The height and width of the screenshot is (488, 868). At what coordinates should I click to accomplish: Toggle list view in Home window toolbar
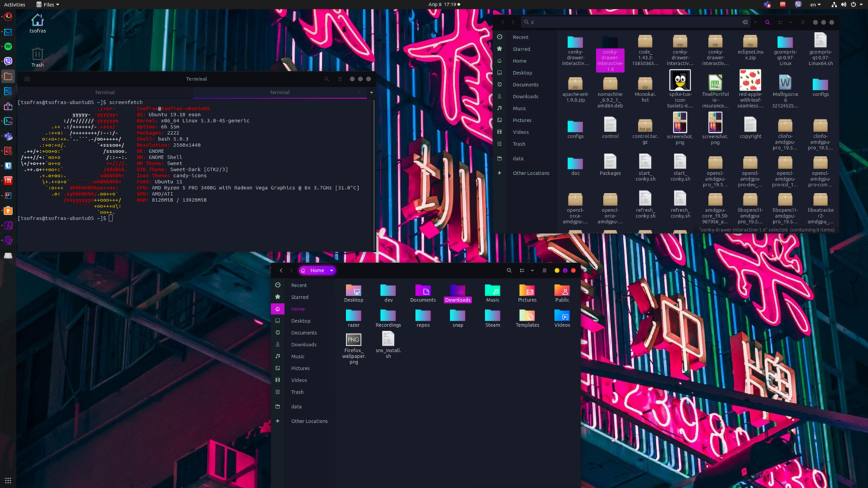click(523, 270)
